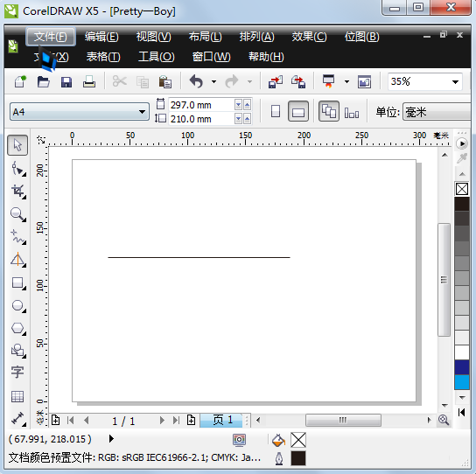Select the Table tool
The image size is (476, 474).
pos(17,396)
